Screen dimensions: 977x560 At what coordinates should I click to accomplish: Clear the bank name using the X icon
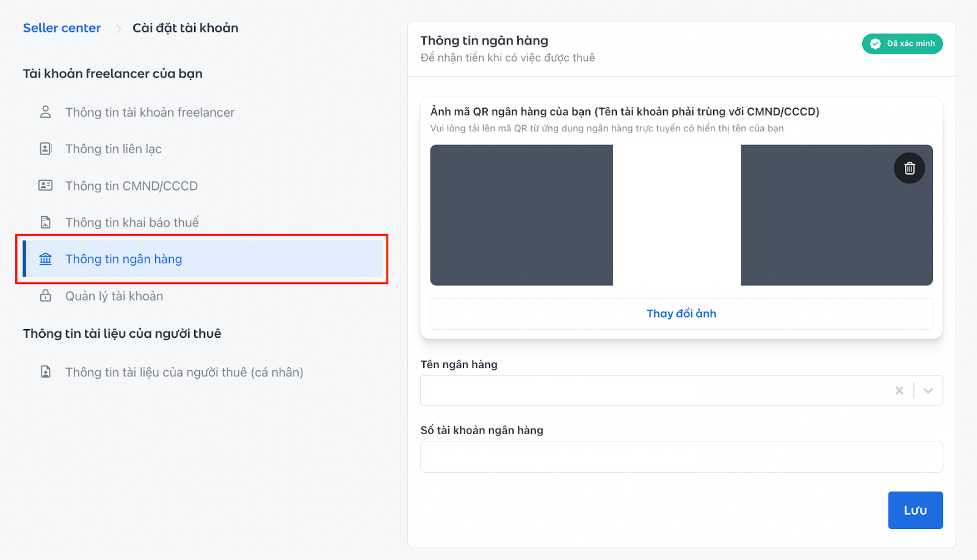coord(899,390)
